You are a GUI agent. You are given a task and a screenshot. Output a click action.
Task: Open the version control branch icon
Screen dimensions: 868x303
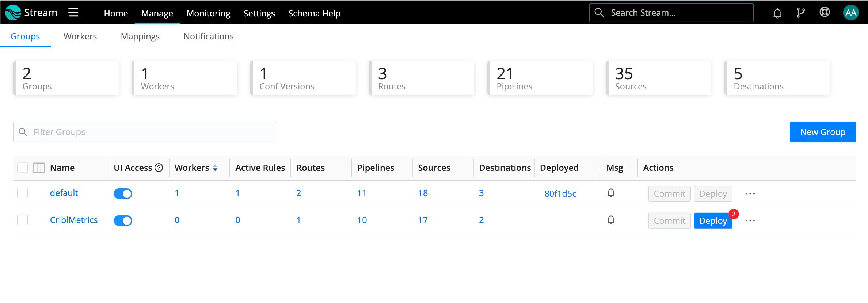pyautogui.click(x=800, y=13)
